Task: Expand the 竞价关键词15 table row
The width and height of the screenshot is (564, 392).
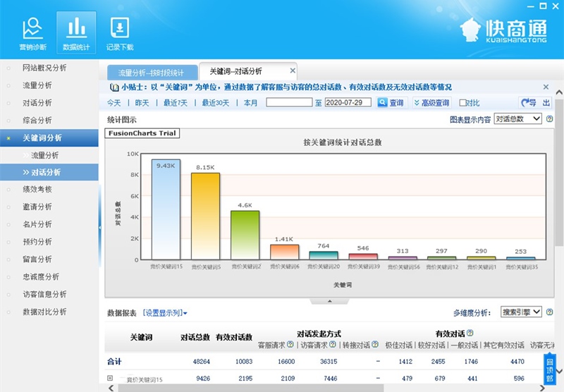Action: tap(110, 379)
